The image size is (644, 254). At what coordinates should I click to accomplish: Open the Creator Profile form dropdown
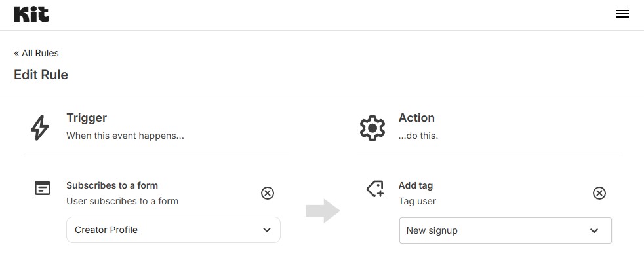[173, 230]
